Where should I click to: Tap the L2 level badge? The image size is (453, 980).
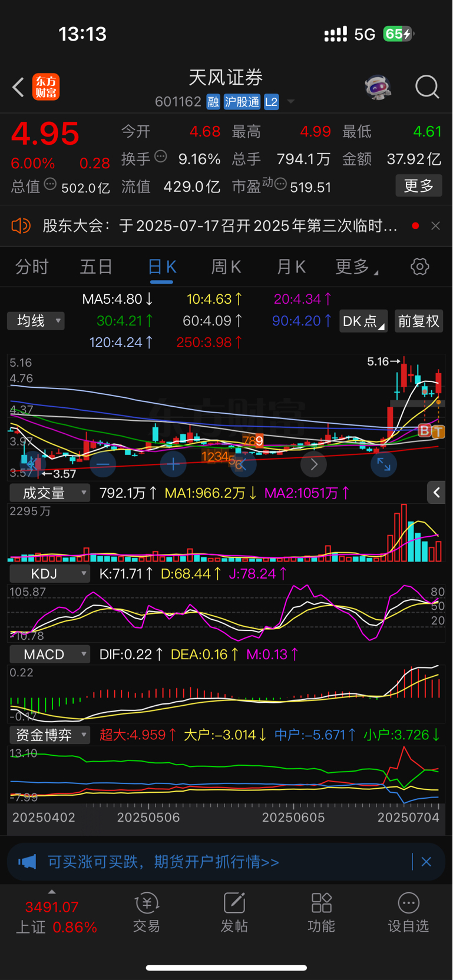coord(271,102)
